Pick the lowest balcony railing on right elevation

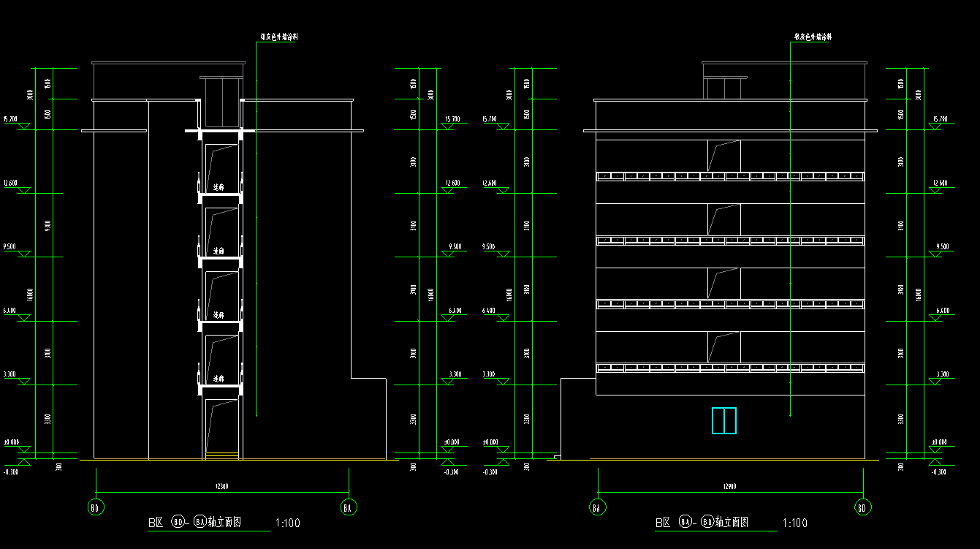pos(730,367)
